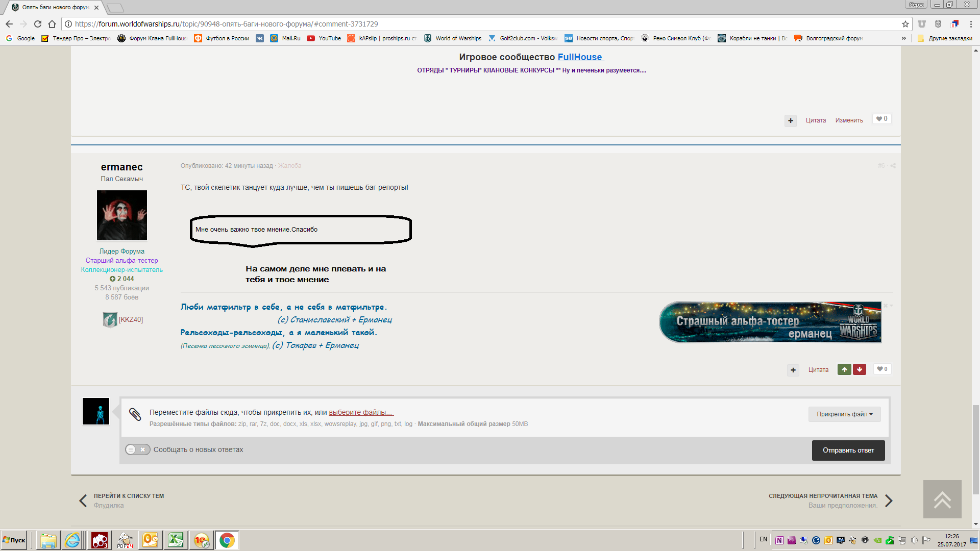Click the OneNote tray icon
The image size is (980, 551).
click(779, 540)
